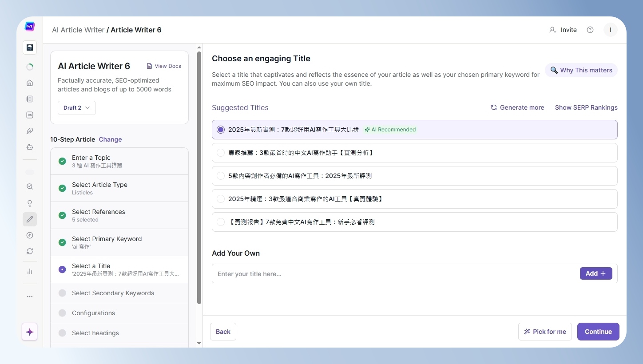
Task: Click the Why This matters button
Action: tap(581, 70)
